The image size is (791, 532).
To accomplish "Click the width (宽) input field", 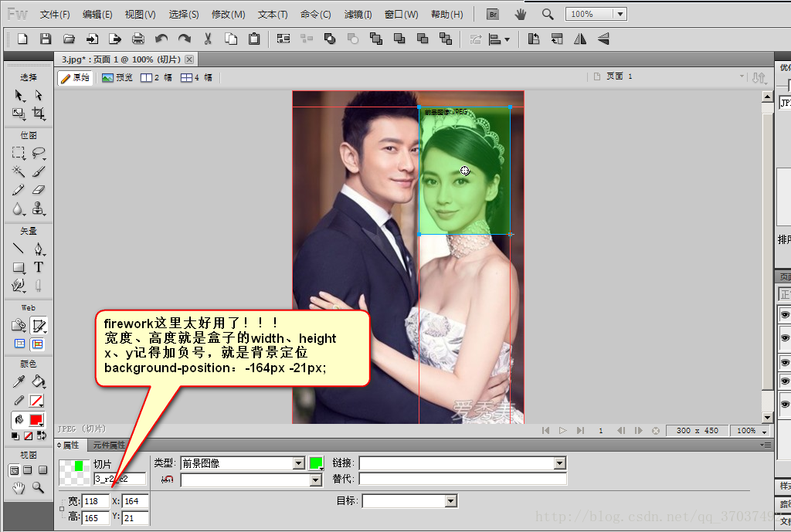I will click(x=95, y=501).
